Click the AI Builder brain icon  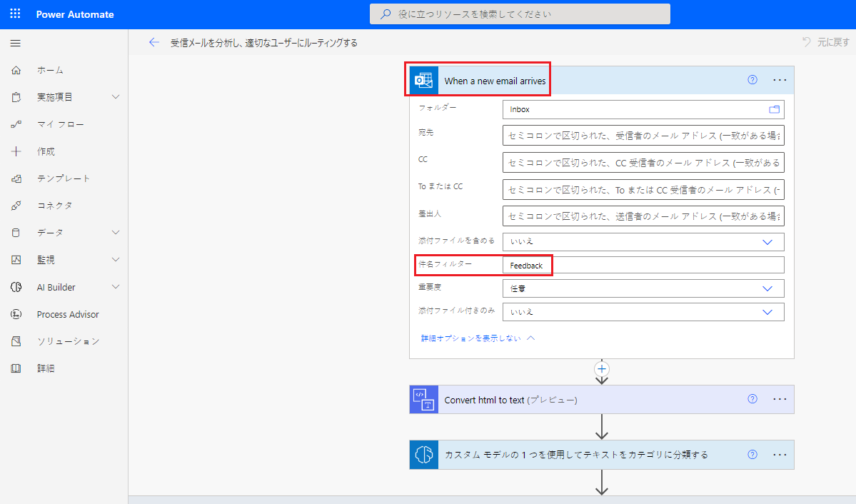coord(16,287)
